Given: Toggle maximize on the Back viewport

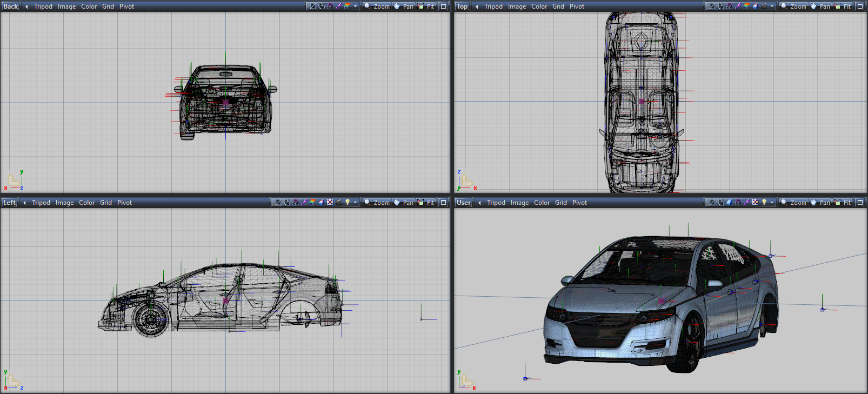Looking at the screenshot, I should 443,6.
